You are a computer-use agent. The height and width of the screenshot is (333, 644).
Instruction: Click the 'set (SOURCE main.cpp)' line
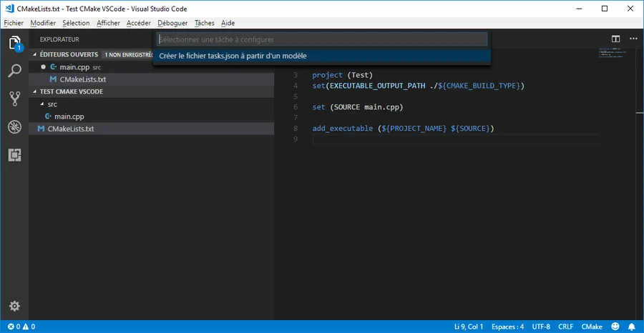tap(358, 107)
